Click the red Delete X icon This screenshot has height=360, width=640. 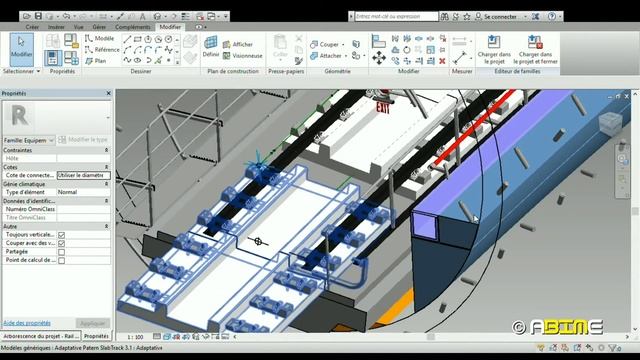coord(442,61)
